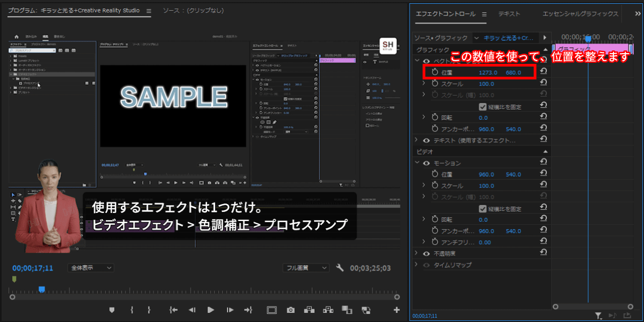This screenshot has width=644, height=322.
Task: Reset the 不透明度 effect
Action: pyautogui.click(x=543, y=253)
